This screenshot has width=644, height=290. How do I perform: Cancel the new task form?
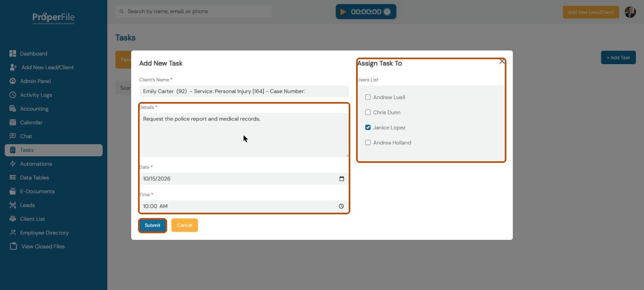pyautogui.click(x=184, y=225)
